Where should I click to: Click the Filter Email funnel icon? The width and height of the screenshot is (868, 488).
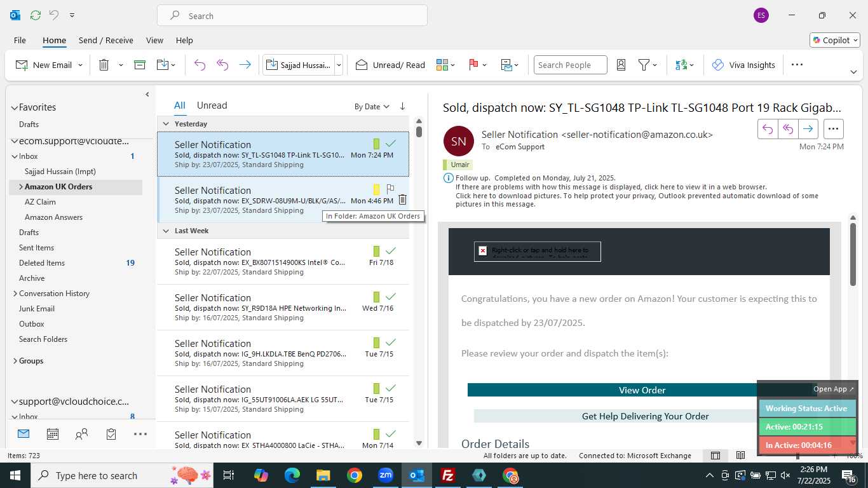pyautogui.click(x=644, y=65)
